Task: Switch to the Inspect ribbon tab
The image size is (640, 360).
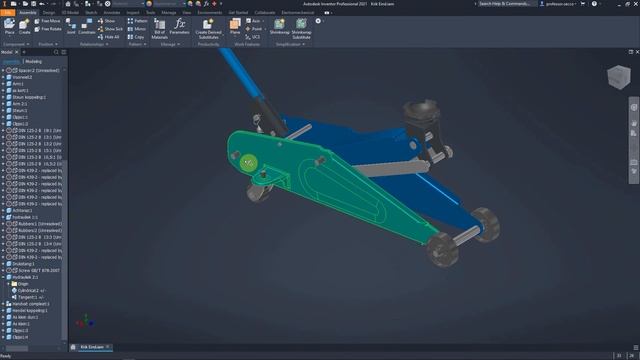Action: 133,13
